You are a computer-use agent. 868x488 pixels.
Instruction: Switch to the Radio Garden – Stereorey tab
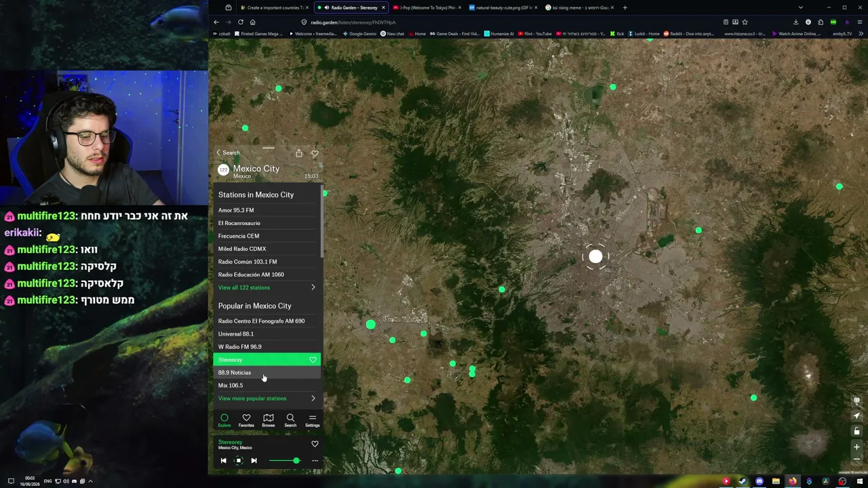click(x=351, y=7)
